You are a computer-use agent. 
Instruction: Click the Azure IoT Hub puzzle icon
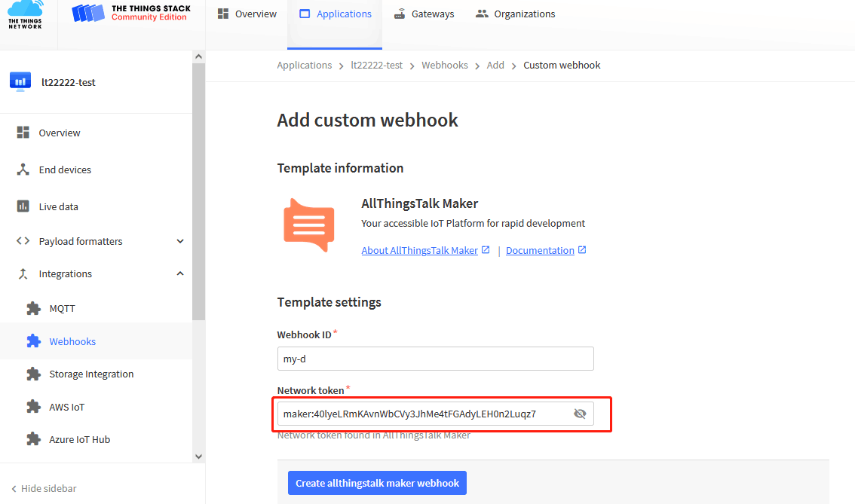tap(34, 439)
